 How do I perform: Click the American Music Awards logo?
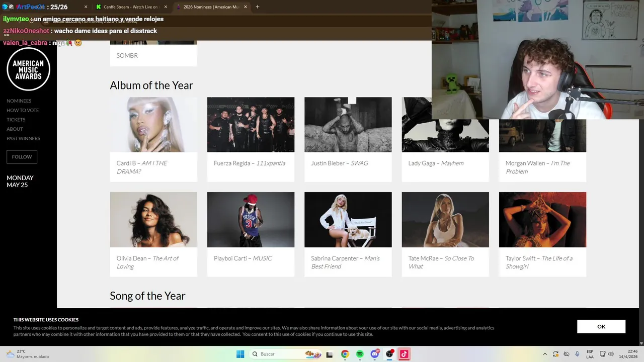pos(29,69)
